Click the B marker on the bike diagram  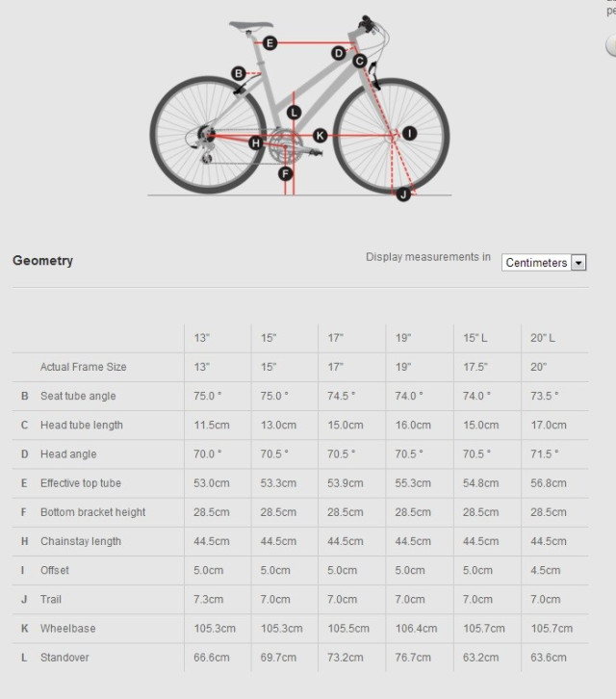click(239, 73)
